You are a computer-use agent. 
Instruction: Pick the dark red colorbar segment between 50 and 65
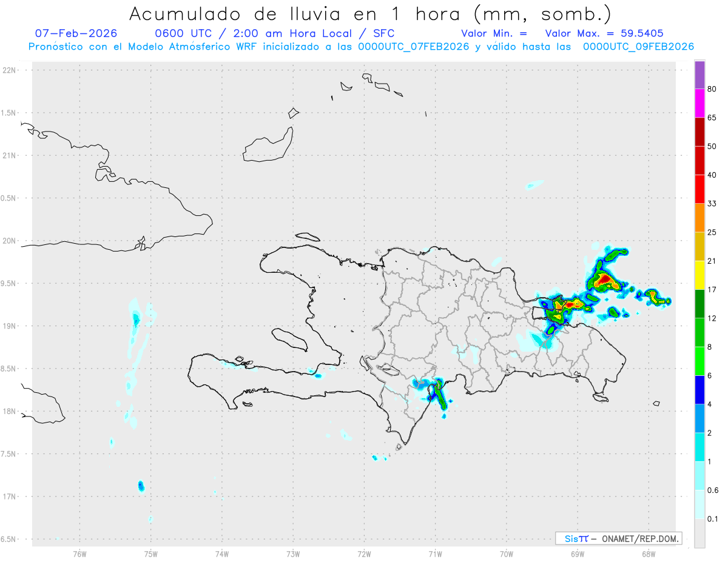699,132
